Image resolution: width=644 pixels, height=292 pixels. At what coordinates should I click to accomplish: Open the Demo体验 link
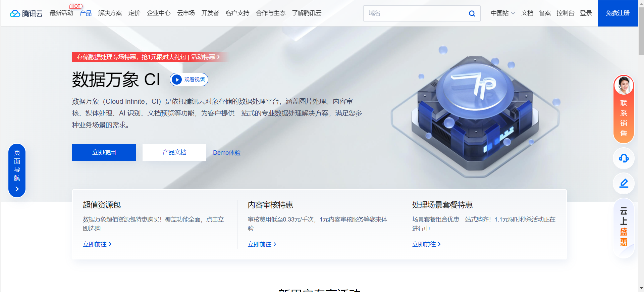pos(227,153)
